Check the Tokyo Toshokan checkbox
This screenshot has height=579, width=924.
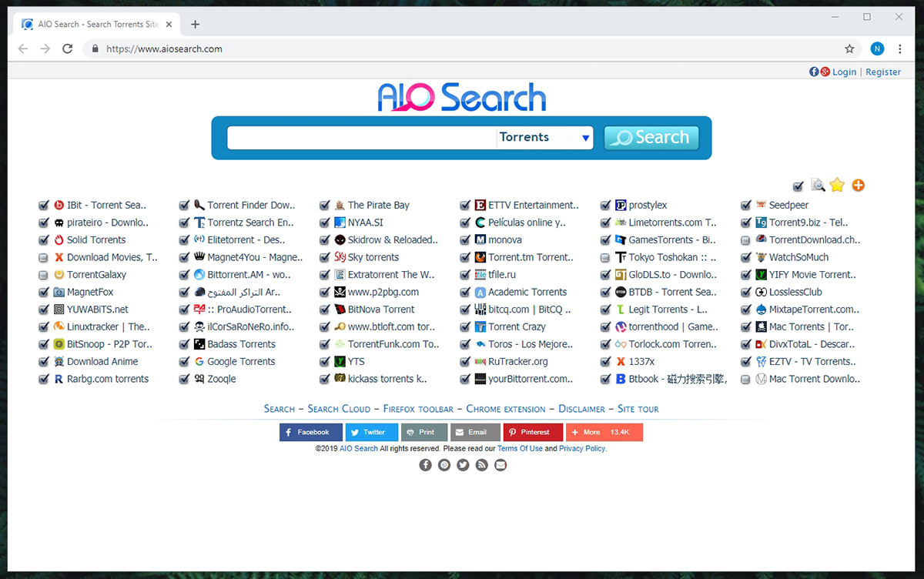pyautogui.click(x=606, y=257)
